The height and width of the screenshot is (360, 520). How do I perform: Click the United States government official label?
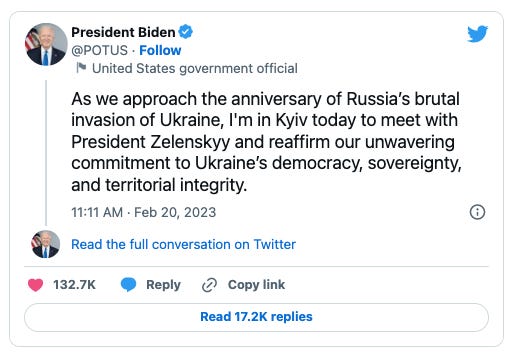click(195, 68)
